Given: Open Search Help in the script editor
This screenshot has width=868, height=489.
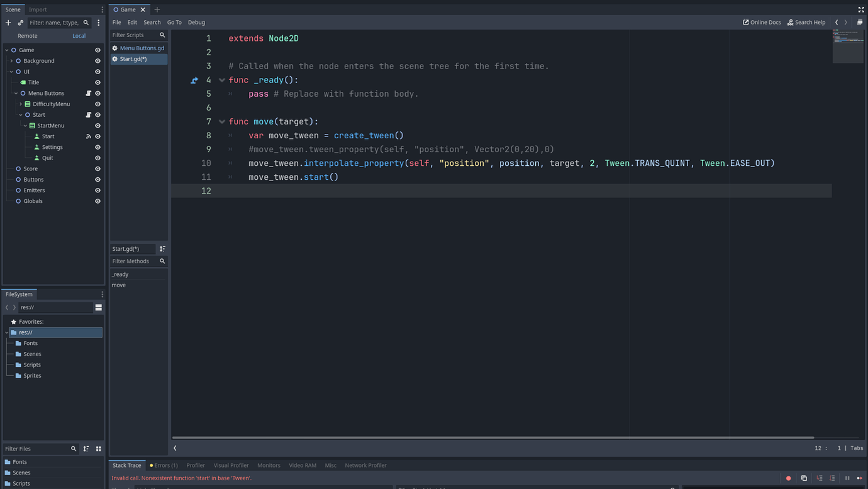Looking at the screenshot, I should pyautogui.click(x=806, y=22).
